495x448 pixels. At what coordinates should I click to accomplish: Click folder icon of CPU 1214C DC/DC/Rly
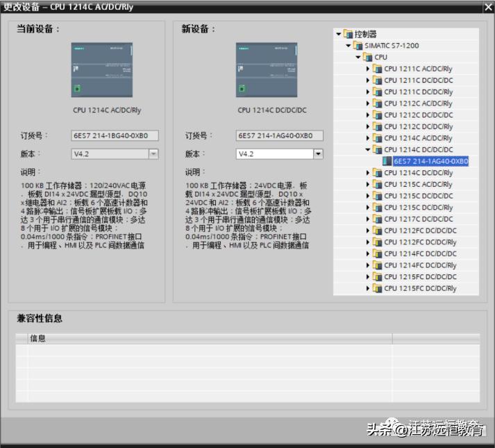click(x=377, y=172)
